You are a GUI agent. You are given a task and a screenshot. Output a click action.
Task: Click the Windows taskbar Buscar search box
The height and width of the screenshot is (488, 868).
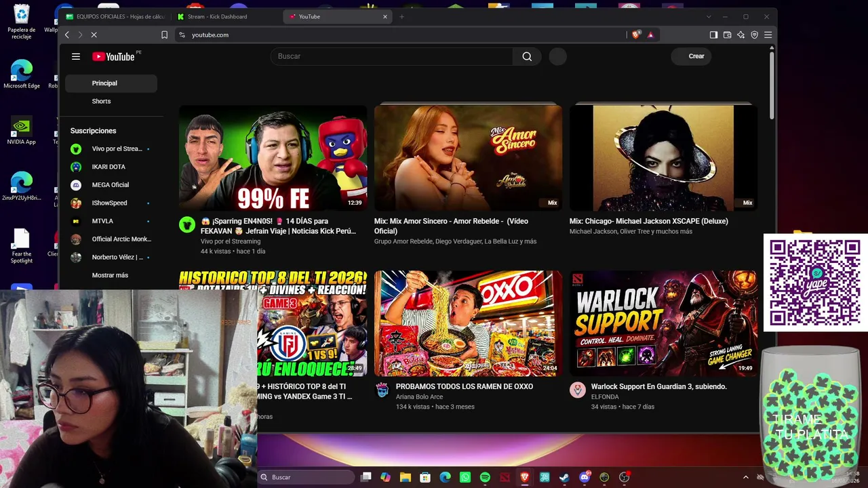click(307, 477)
